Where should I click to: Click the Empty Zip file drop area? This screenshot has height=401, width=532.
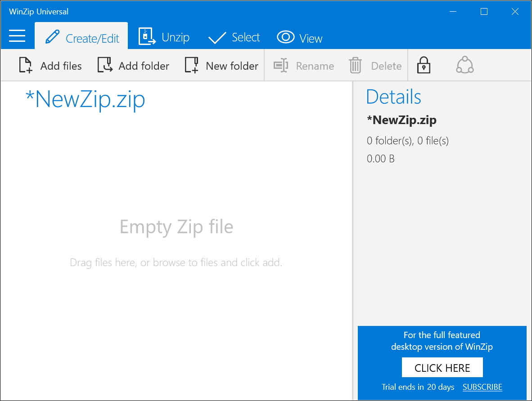coord(176,227)
